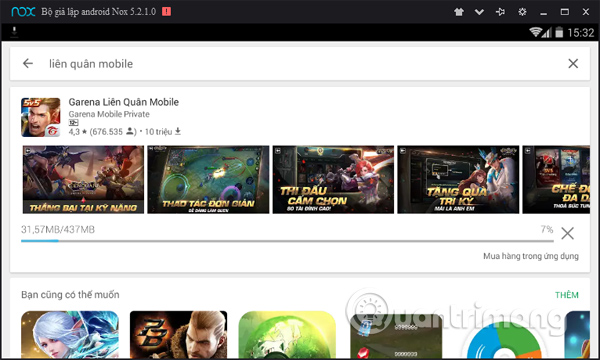Click the 7% download percentage text
The height and width of the screenshot is (360, 600).
(547, 230)
